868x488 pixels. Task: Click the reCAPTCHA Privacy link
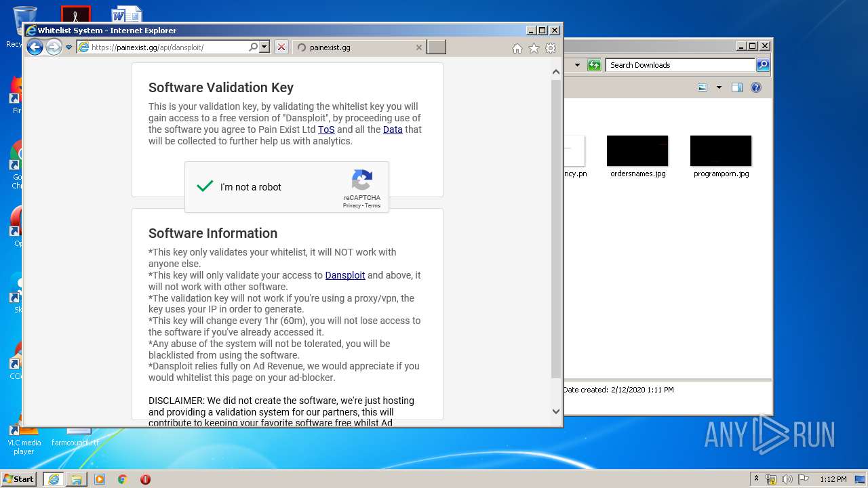click(351, 205)
